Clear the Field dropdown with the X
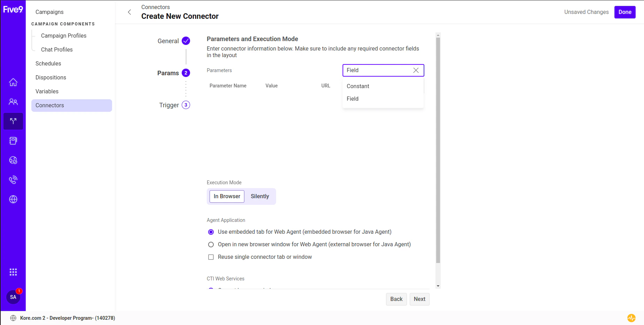Viewport: 644px width, 325px height. pyautogui.click(x=416, y=70)
